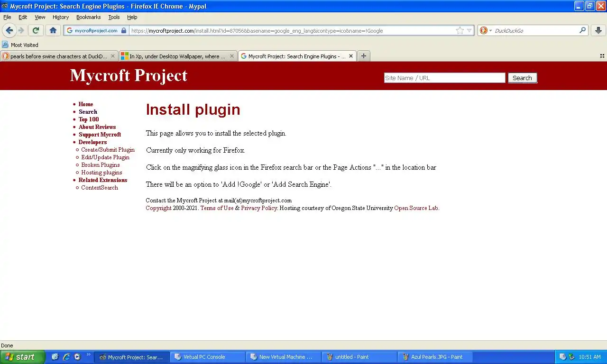Open the Top 100 link

89,119
